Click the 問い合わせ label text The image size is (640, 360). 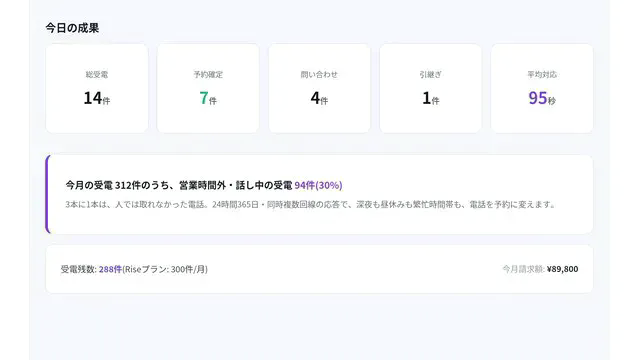[319, 74]
